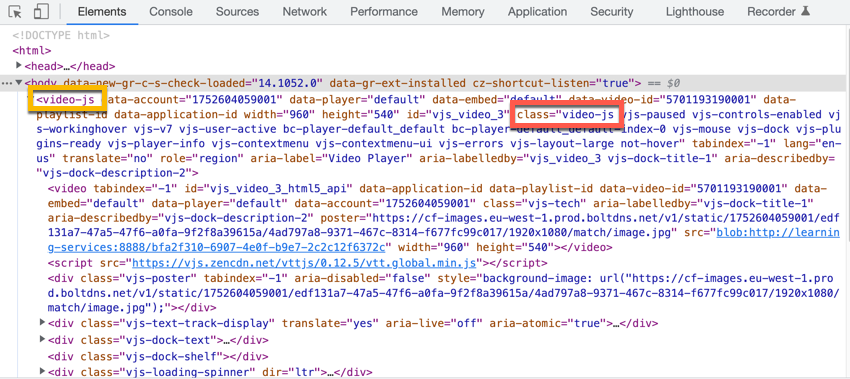Go to the Memory tab

point(462,11)
